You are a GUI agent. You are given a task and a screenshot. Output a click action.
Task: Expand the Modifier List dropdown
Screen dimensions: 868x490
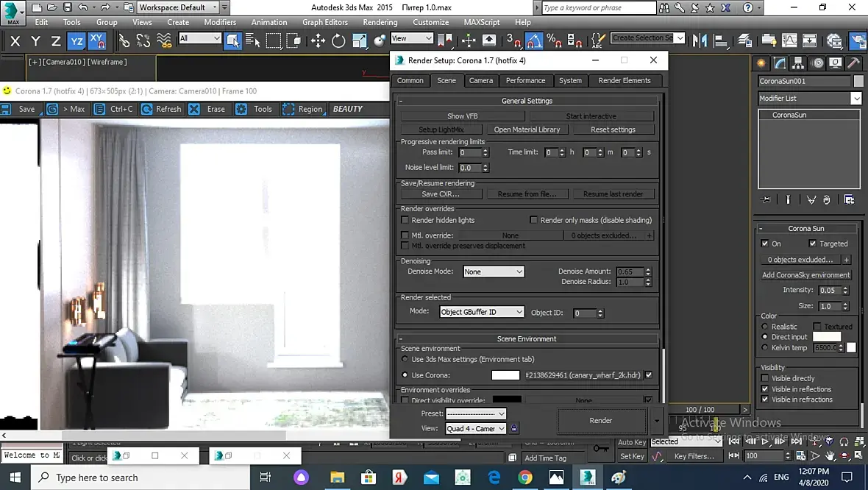pyautogui.click(x=855, y=98)
